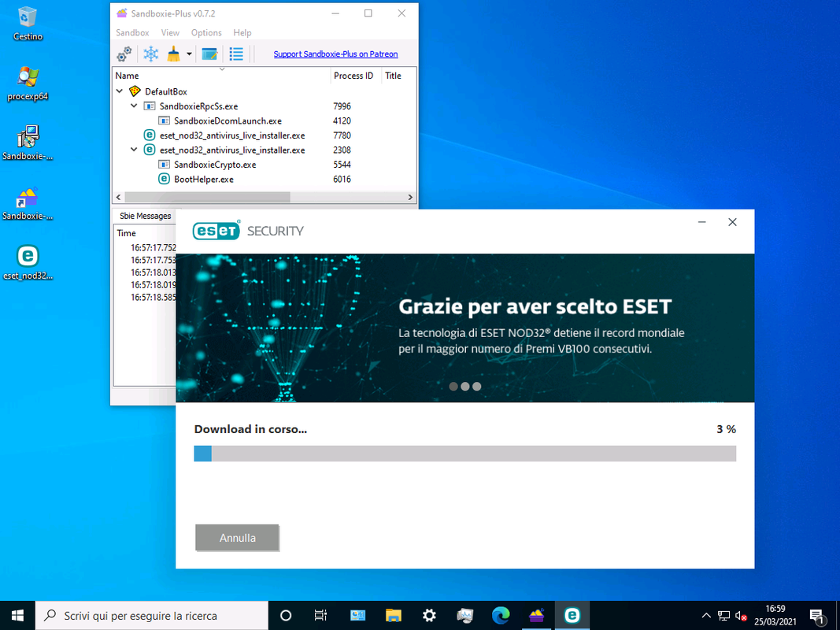The image size is (840, 630).
Task: Open the Options menu
Action: [206, 32]
